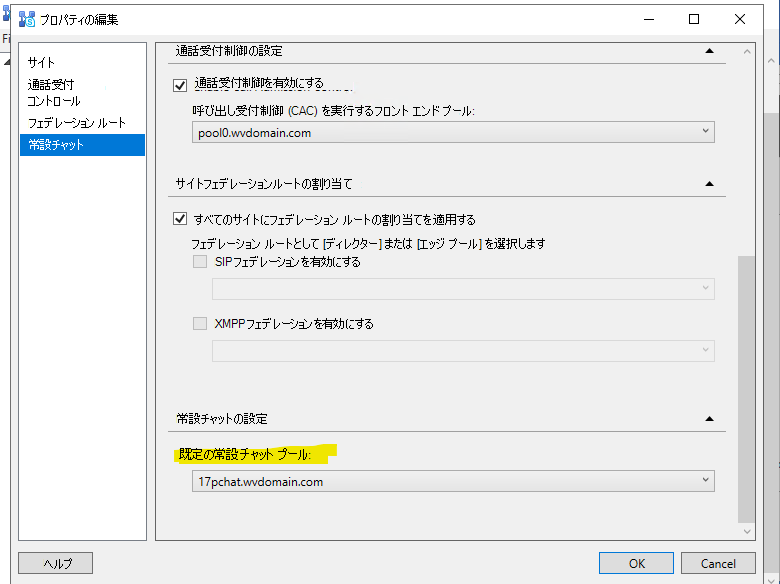
Task: Click the プロパティの編集 window title
Action: point(79,19)
